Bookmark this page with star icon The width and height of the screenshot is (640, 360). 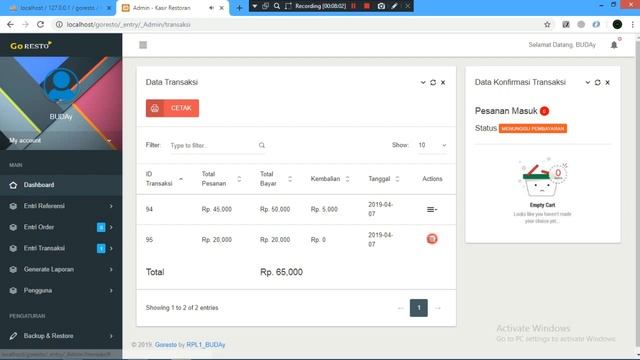[x=547, y=24]
